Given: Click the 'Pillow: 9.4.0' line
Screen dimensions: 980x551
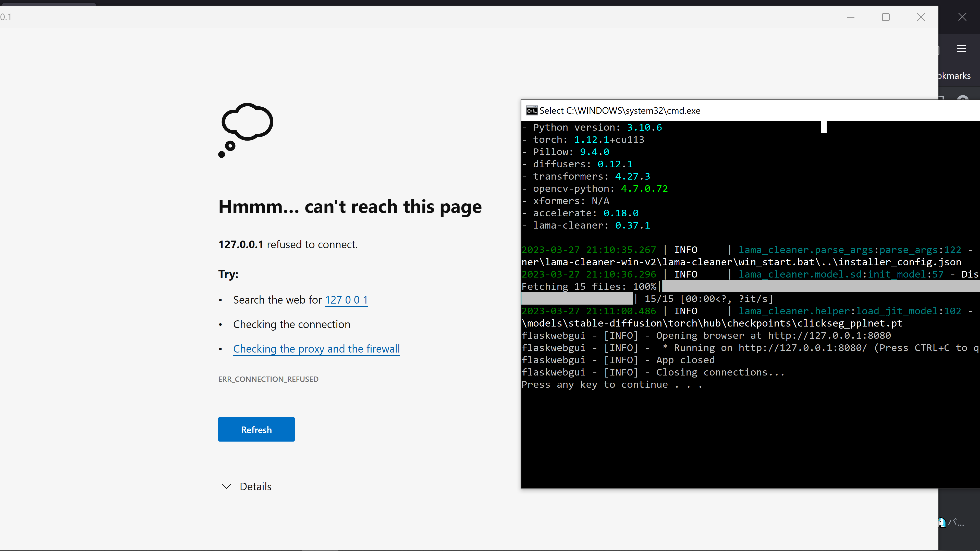Looking at the screenshot, I should [x=565, y=152].
